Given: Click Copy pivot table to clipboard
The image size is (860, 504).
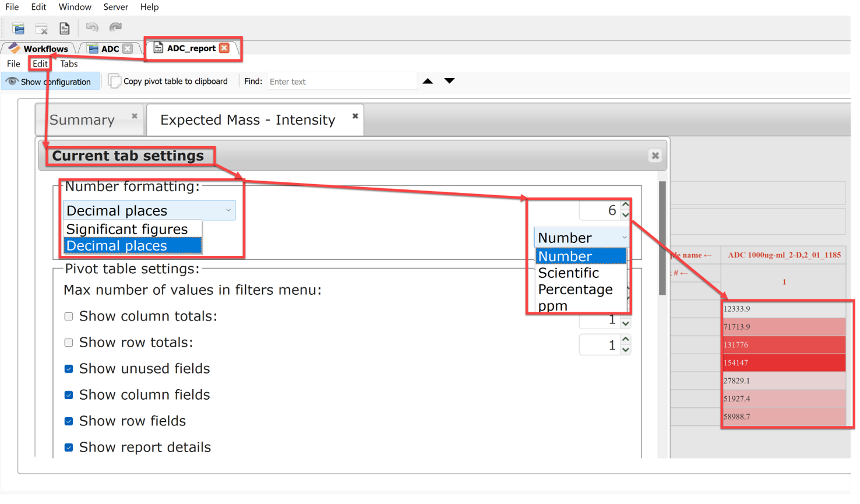Looking at the screenshot, I should tap(168, 82).
